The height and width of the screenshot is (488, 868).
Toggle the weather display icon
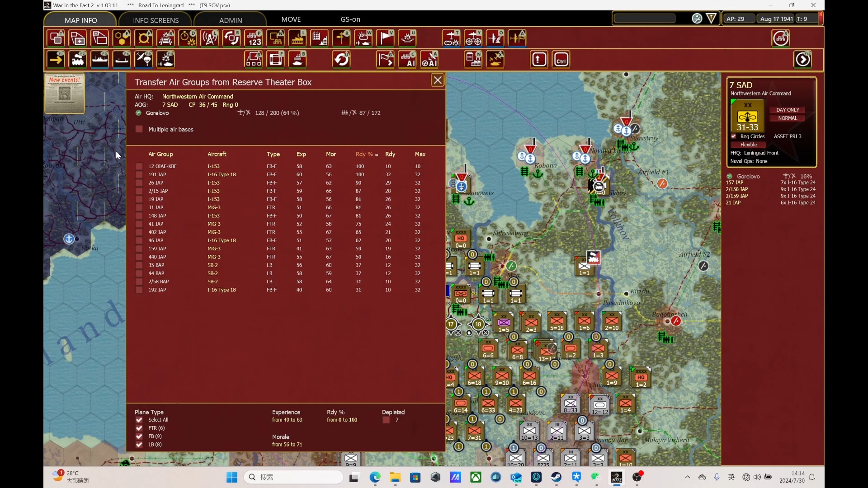click(363, 38)
